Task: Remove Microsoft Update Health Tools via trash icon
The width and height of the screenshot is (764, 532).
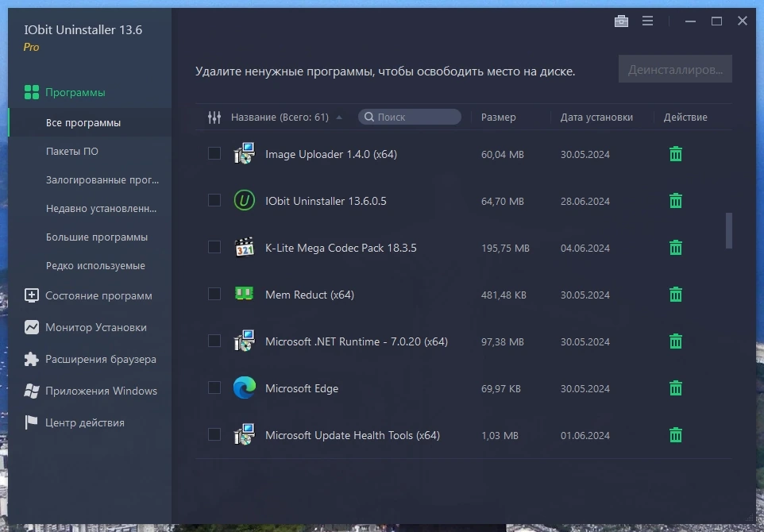Action: tap(675, 434)
